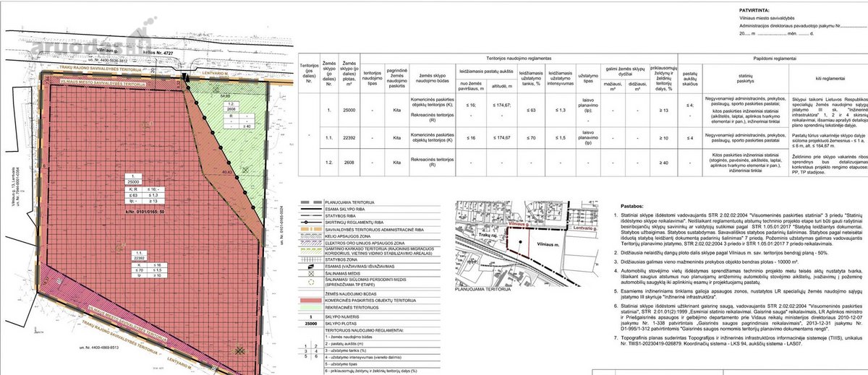Click the Papildomi reglamentai column header
The width and height of the screenshot is (868, 375).
[773, 57]
